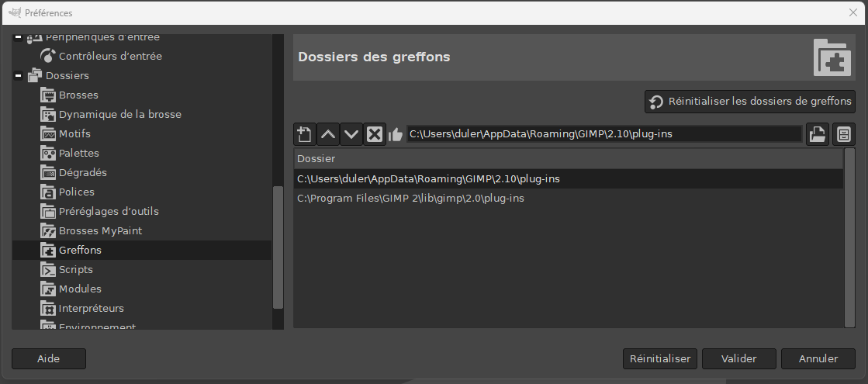The image size is (868, 384).
Task: Select Brosses in the preferences tree
Action: 78,95
